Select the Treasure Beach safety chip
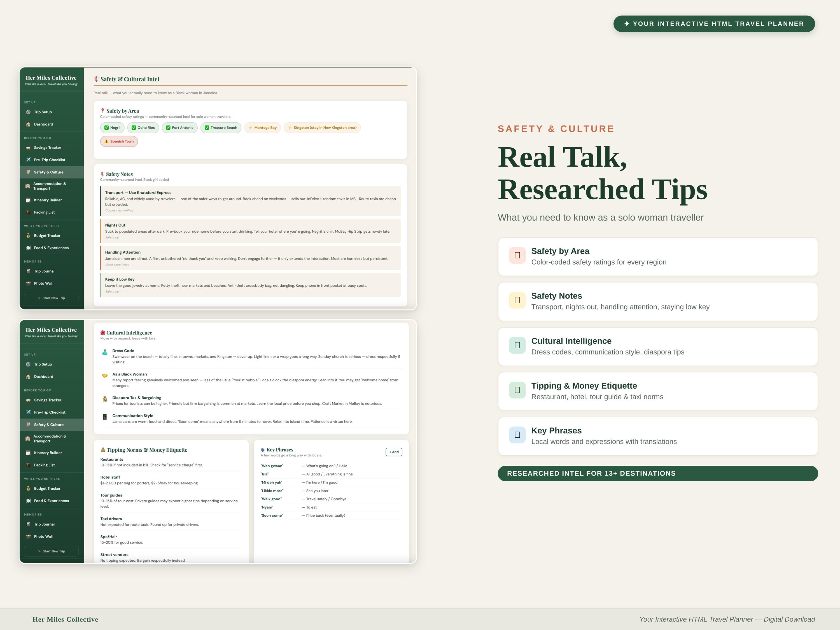 pos(221,128)
